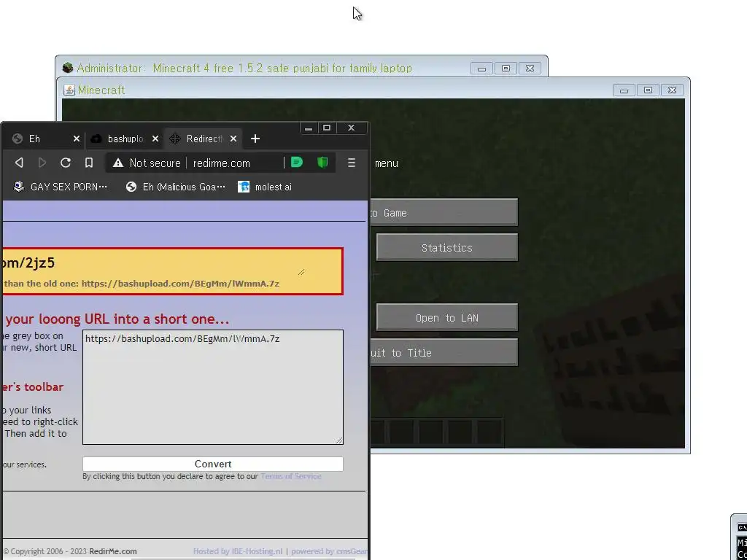Click inside the long URL text area
Image resolution: width=747 pixels, height=560 pixels.
212,387
